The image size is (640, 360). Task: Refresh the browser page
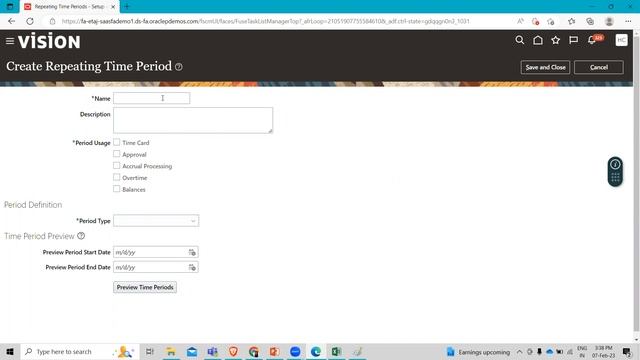30,21
